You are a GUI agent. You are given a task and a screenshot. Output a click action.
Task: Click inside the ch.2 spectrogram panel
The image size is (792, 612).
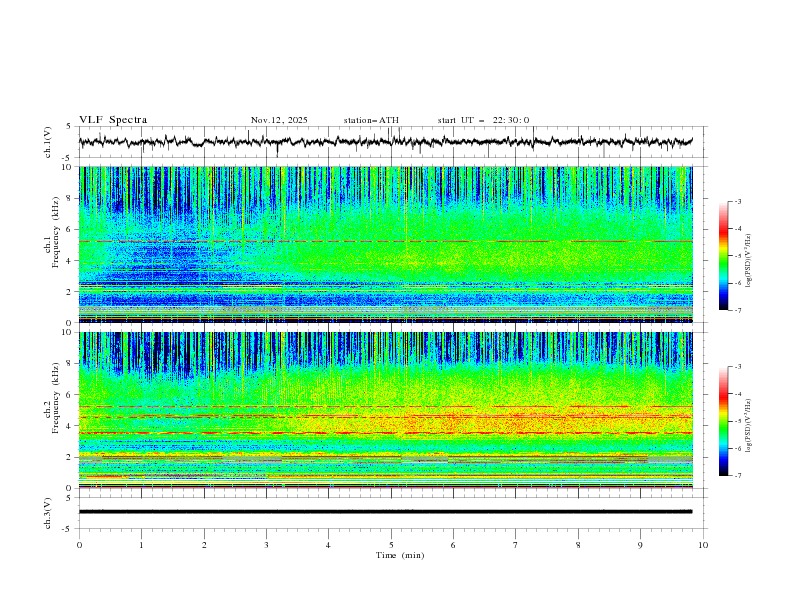pos(386,410)
